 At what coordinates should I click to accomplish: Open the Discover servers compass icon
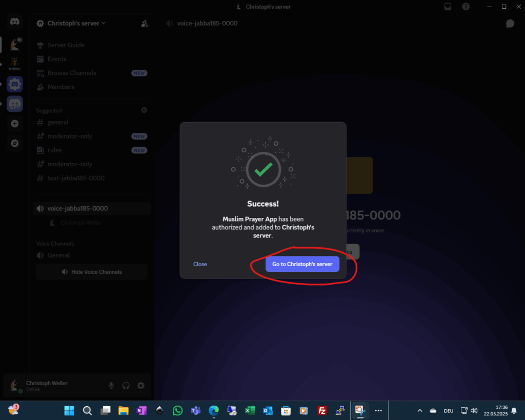click(15, 144)
